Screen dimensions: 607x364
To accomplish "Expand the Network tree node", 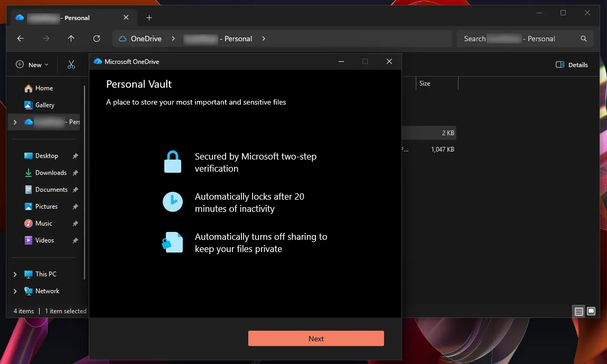I will pos(15,291).
